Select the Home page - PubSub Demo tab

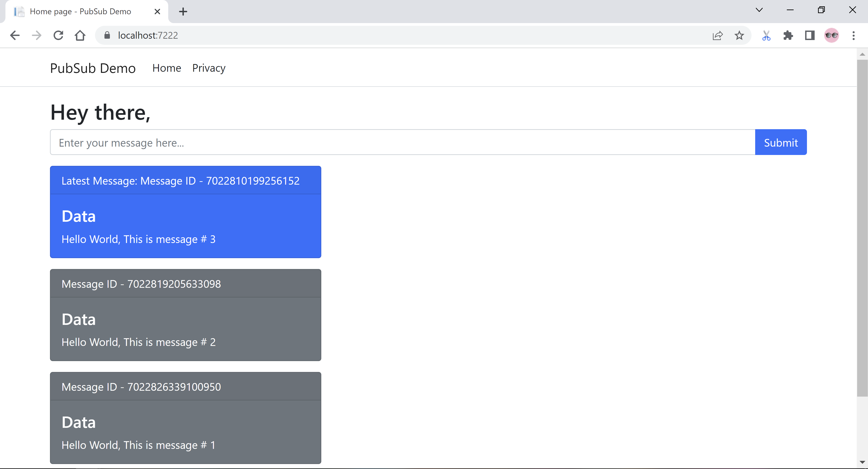86,12
